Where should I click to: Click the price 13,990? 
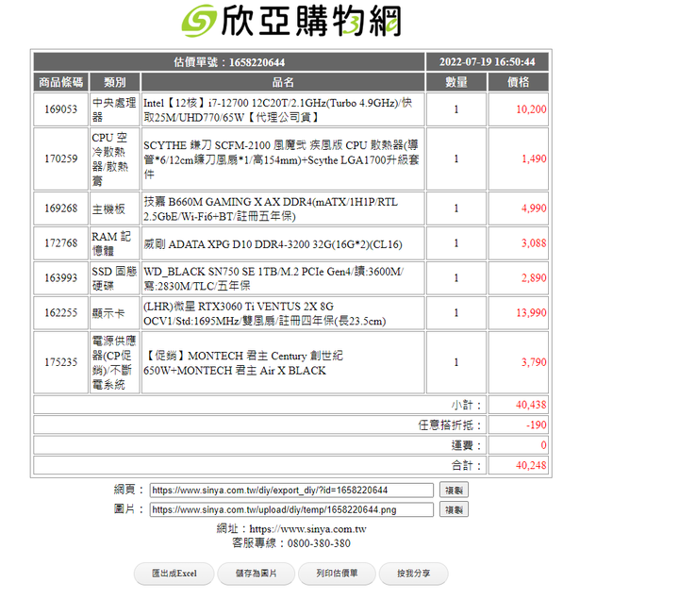click(x=531, y=313)
